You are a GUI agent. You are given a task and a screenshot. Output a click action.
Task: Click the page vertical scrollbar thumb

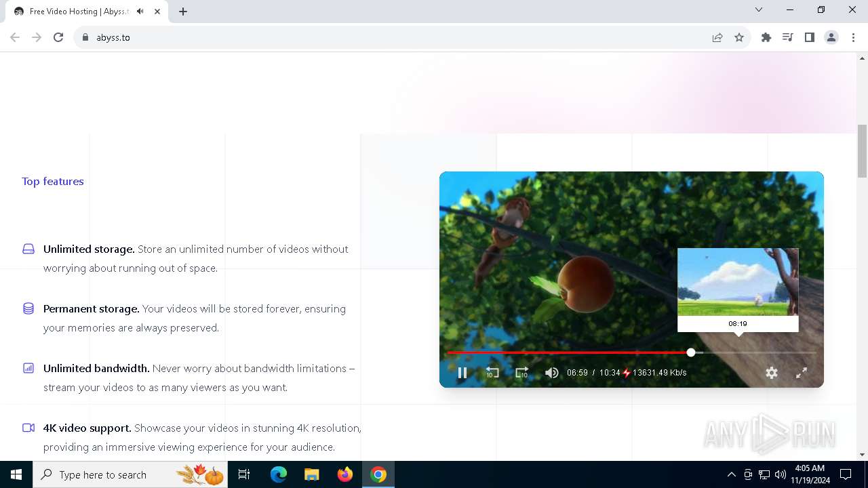[x=862, y=150]
